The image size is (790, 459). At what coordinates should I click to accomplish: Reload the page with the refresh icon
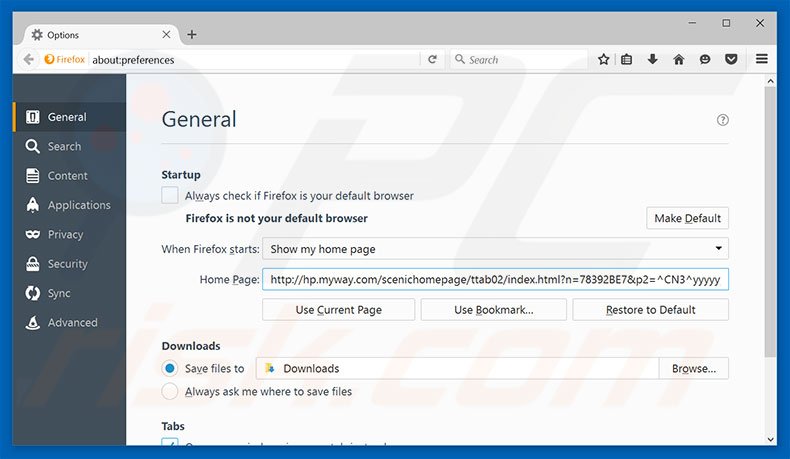432,59
